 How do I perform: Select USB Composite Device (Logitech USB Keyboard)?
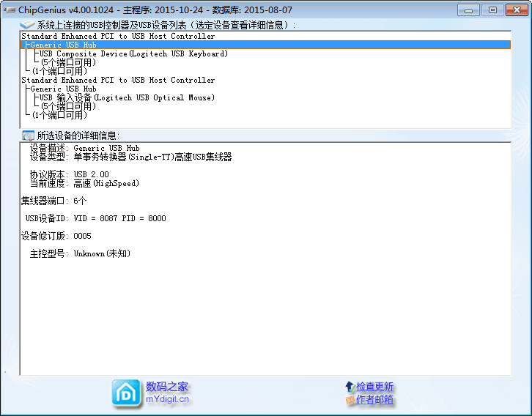click(x=133, y=53)
